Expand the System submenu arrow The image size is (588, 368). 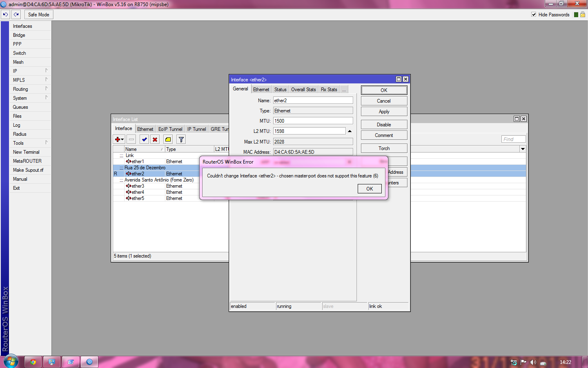pyautogui.click(x=47, y=97)
